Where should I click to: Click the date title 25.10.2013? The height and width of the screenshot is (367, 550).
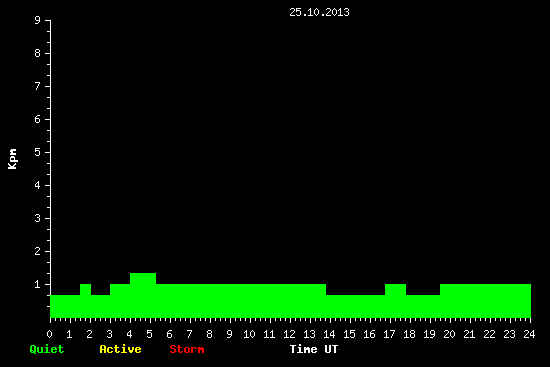point(319,12)
